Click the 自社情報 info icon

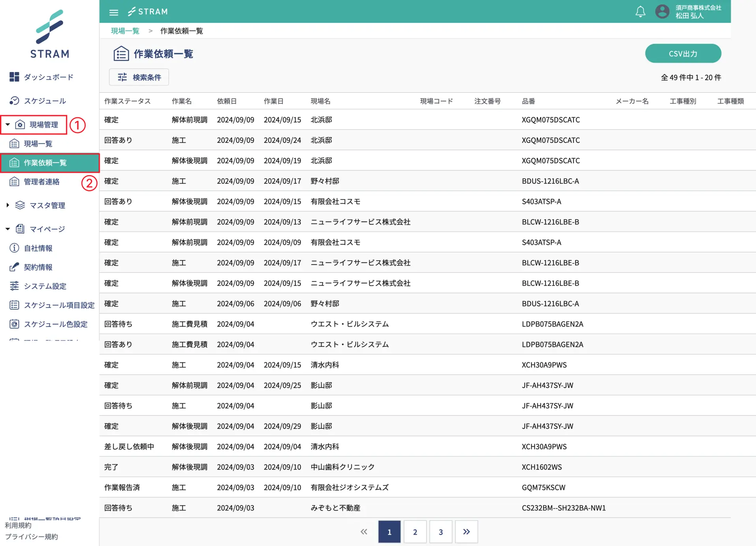click(x=14, y=248)
